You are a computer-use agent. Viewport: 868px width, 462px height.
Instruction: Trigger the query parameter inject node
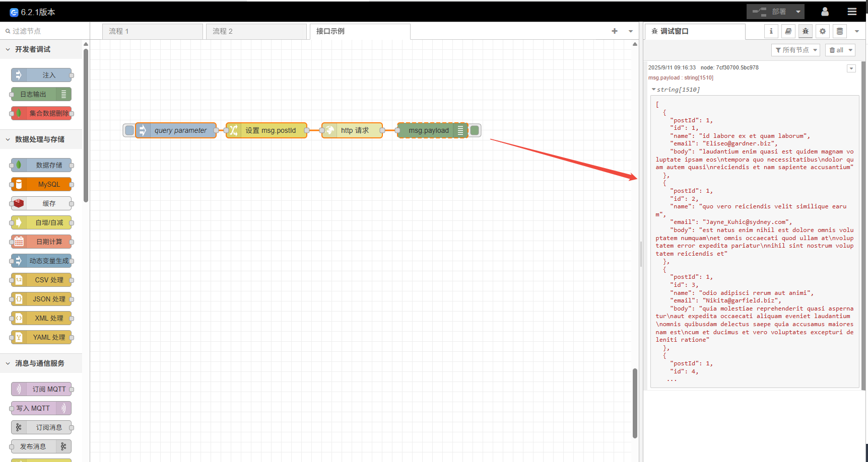click(x=129, y=130)
